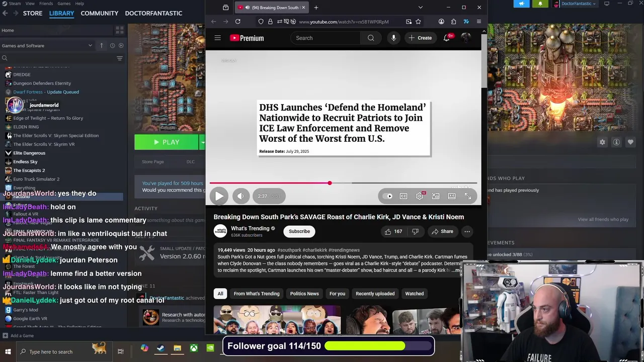Seek video using red progress bar handle
644x362 pixels.
click(x=330, y=183)
